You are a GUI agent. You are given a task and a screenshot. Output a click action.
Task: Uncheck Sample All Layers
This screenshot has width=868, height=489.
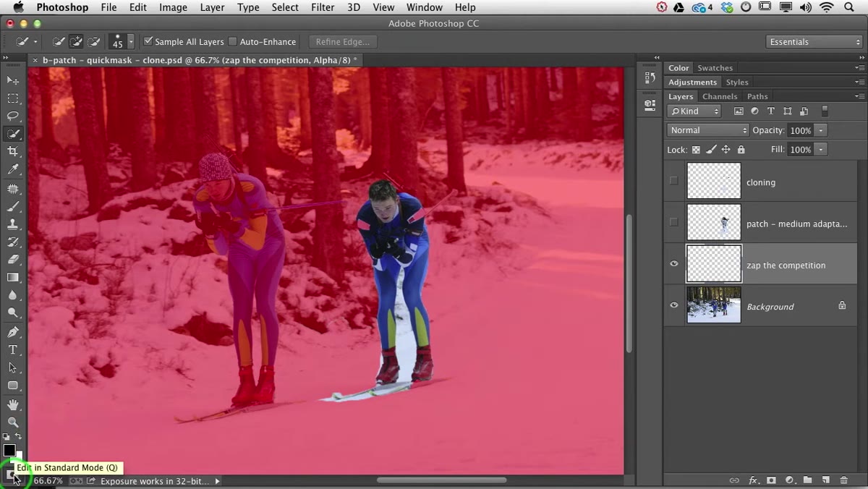click(148, 42)
